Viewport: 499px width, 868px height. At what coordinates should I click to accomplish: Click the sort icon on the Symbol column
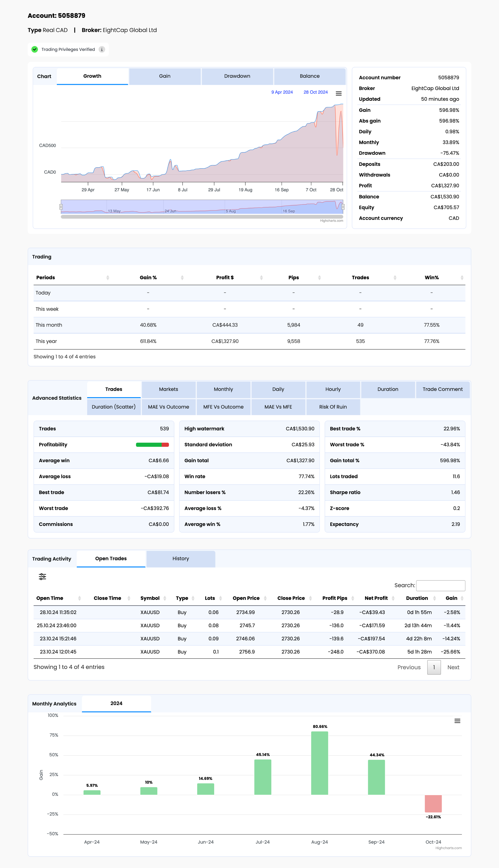165,598
